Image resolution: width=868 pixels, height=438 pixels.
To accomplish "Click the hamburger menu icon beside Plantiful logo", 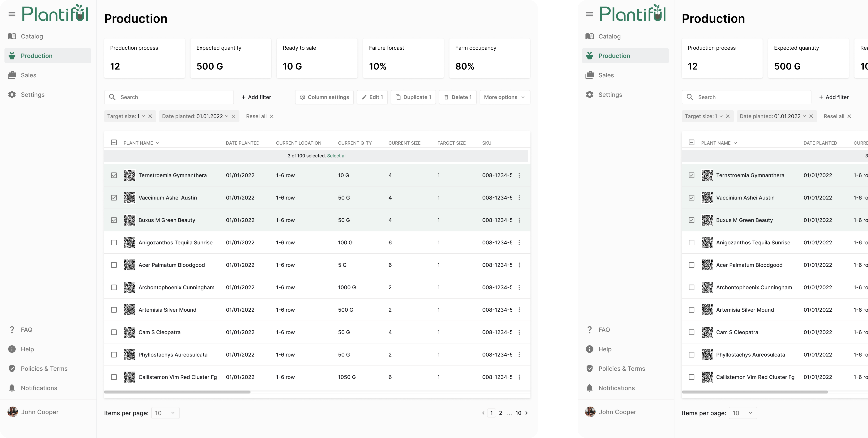I will [12, 14].
